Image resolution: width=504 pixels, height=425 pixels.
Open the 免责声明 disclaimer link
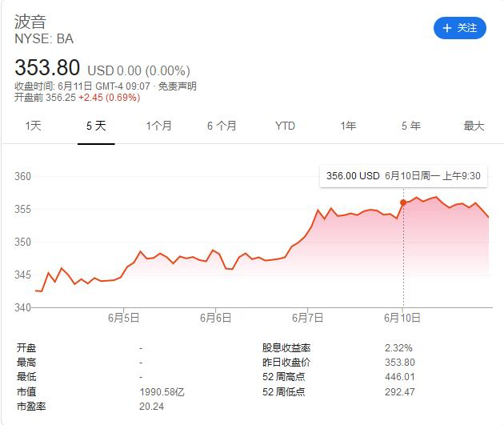177,86
